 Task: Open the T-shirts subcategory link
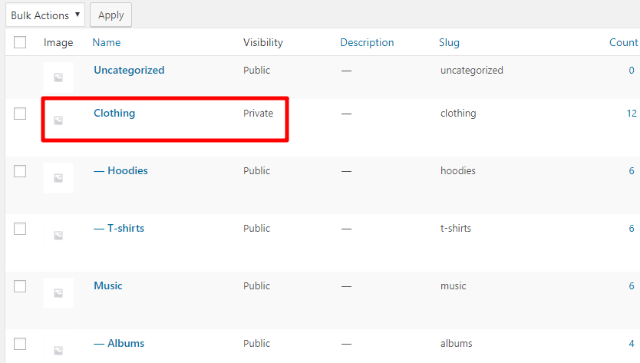tap(119, 228)
